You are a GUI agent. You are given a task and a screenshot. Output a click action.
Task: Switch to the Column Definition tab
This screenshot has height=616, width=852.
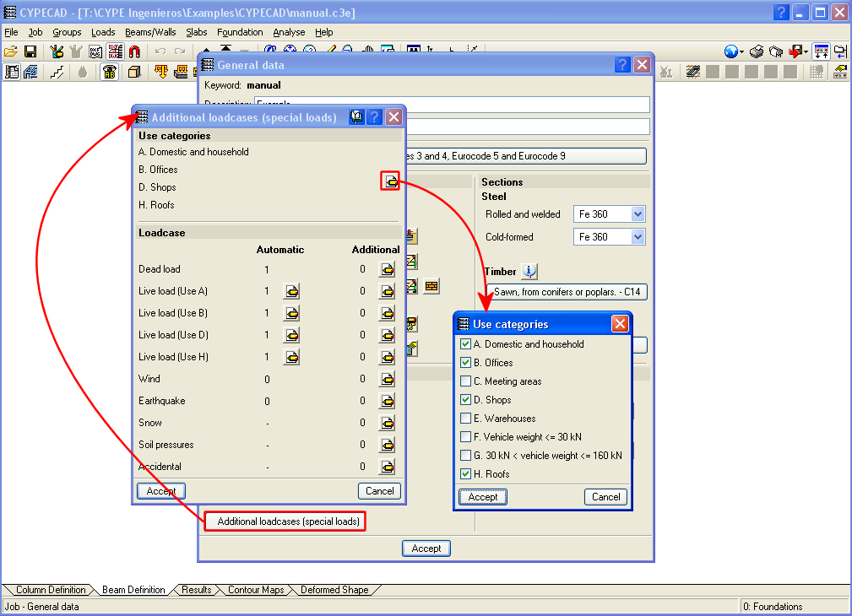click(51, 590)
